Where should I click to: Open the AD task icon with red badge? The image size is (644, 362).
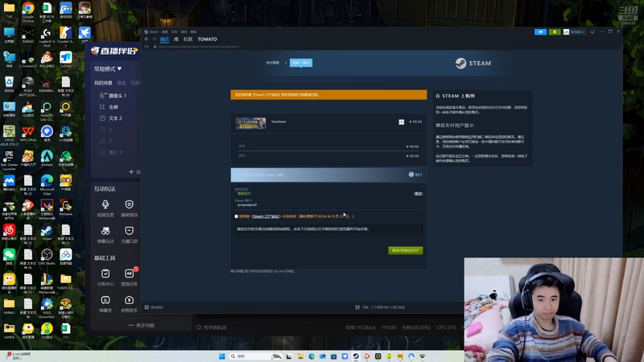pyautogui.click(x=129, y=277)
